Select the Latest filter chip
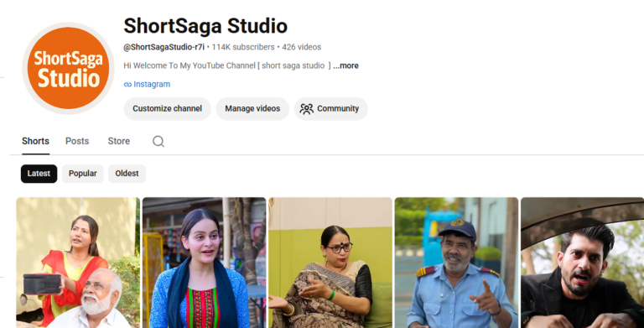Image resolution: width=644 pixels, height=328 pixels. pyautogui.click(x=39, y=174)
